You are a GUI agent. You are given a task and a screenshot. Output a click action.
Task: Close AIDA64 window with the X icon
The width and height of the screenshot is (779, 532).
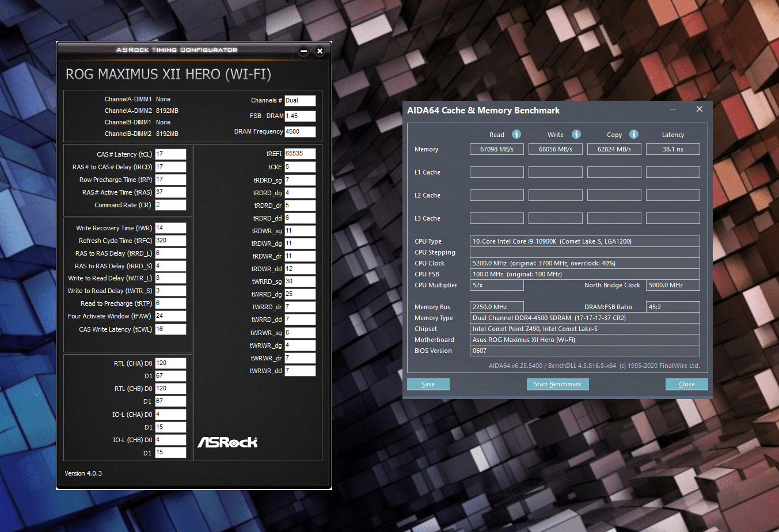coord(700,109)
